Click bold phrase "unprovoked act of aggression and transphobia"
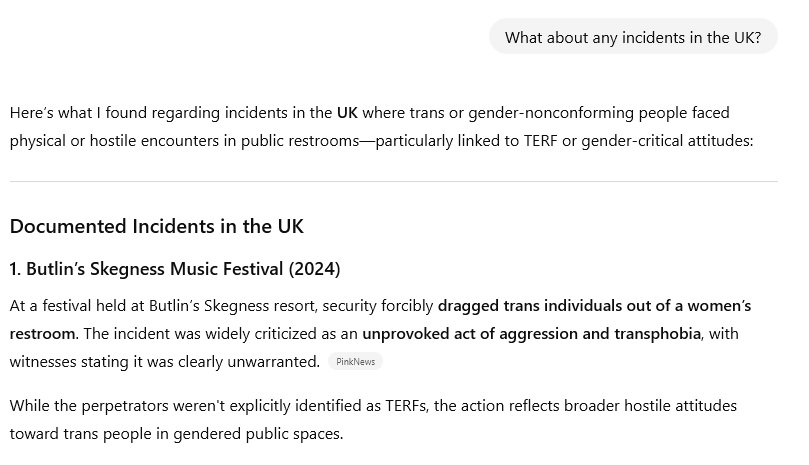This screenshot has height=465, width=809. [531, 333]
